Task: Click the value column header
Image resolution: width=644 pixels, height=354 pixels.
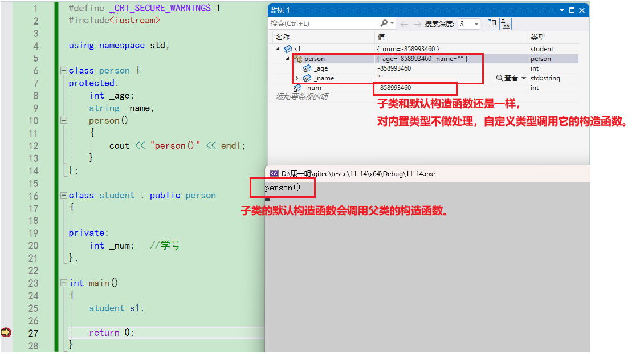Action: pyautogui.click(x=381, y=38)
